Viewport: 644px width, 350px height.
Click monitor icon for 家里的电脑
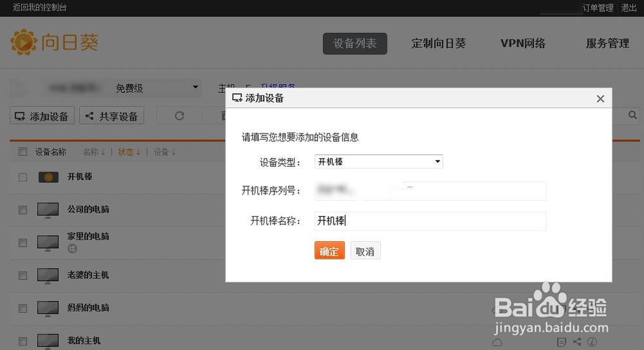coord(48,242)
